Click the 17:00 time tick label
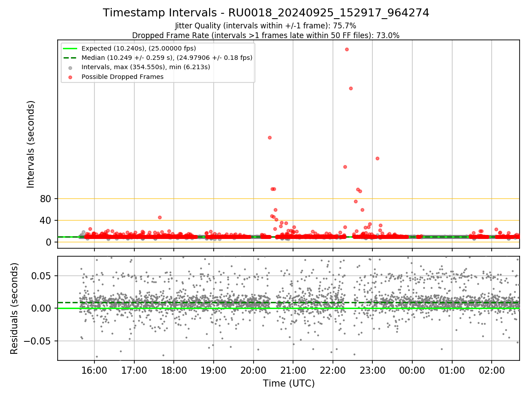 [x=134, y=370]
